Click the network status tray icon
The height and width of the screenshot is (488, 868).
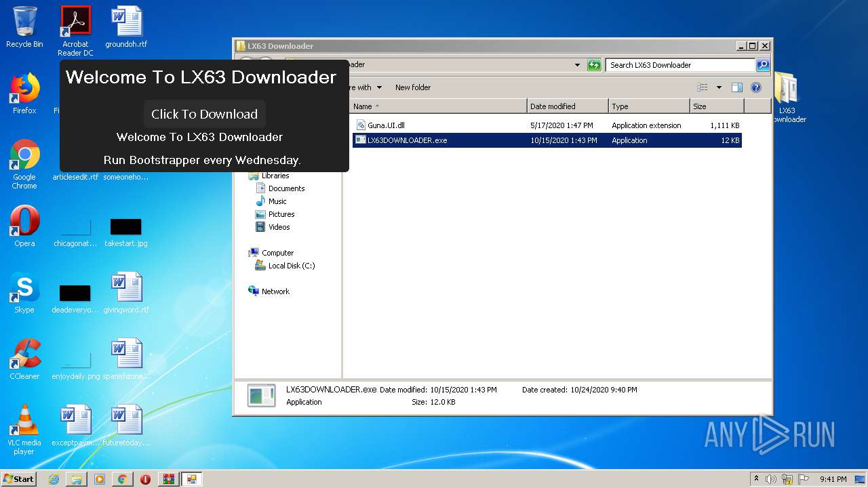[x=787, y=479]
